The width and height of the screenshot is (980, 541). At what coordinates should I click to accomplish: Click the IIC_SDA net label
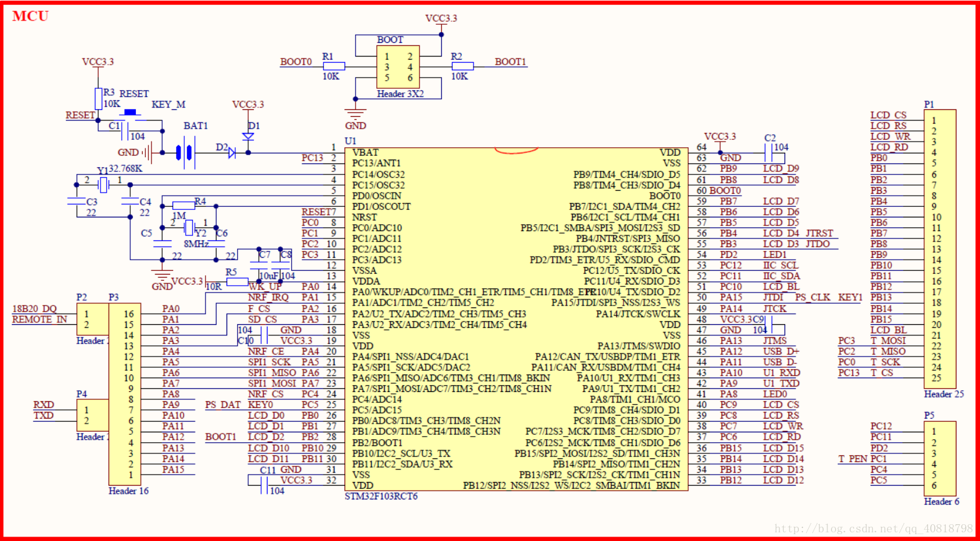[781, 276]
